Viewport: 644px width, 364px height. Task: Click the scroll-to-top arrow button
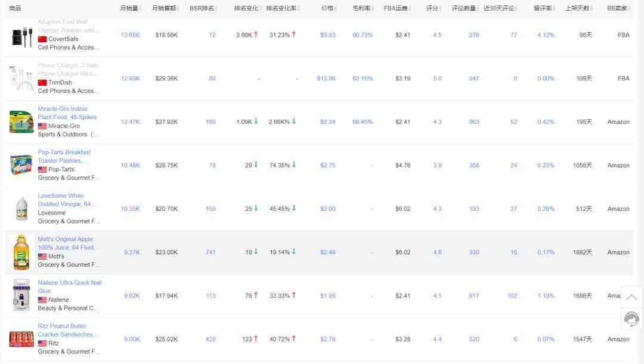coord(631,297)
